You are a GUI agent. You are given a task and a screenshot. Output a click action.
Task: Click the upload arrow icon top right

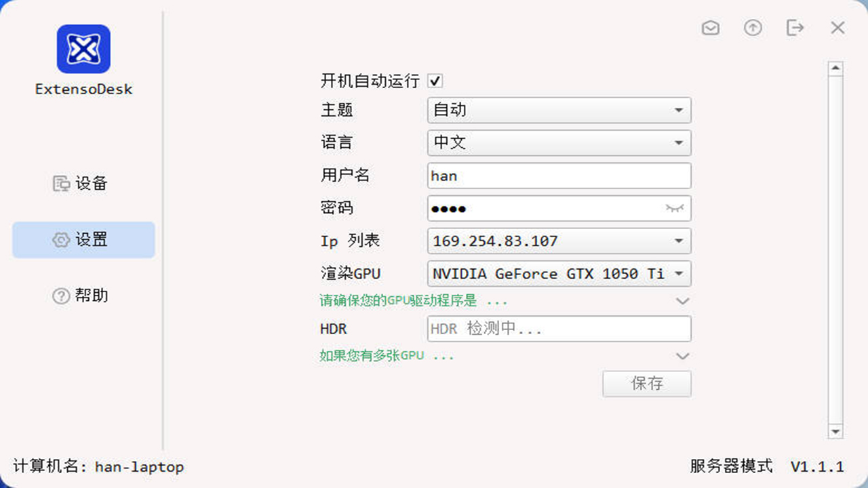753,28
